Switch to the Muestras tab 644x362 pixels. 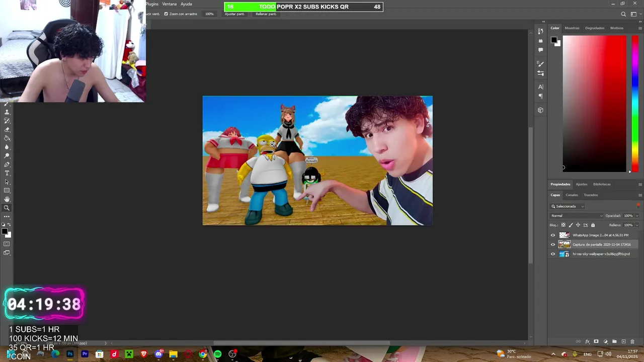pyautogui.click(x=572, y=28)
